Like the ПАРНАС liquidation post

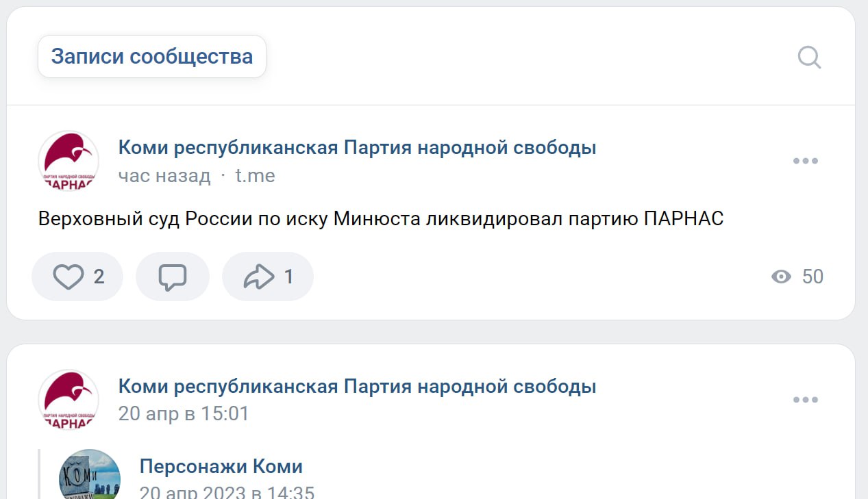(x=77, y=277)
